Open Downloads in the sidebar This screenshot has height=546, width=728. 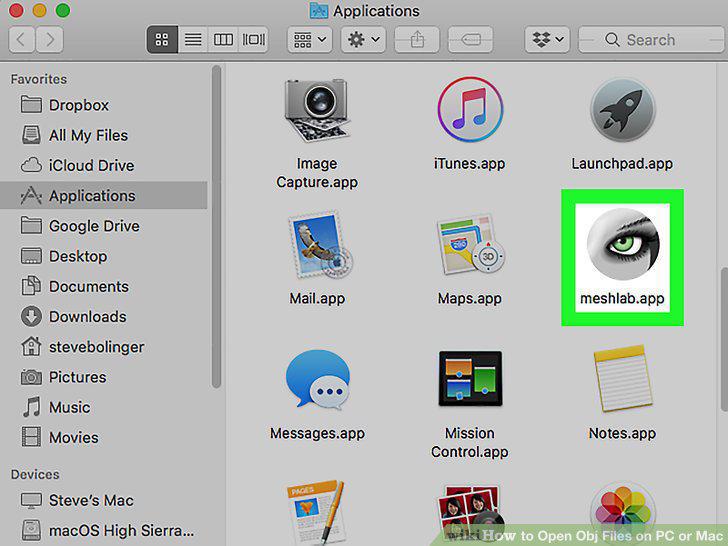(104, 317)
